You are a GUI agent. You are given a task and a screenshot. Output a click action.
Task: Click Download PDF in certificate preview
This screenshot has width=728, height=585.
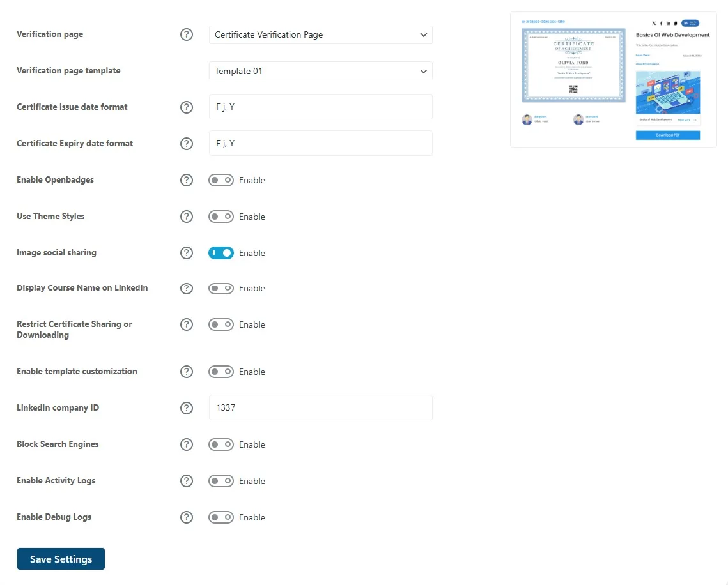(668, 135)
